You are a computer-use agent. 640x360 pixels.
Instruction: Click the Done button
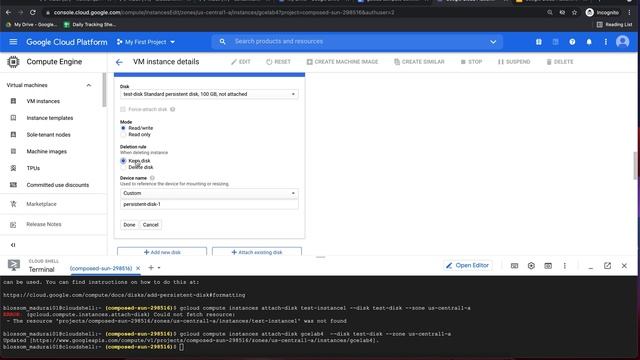pos(129,224)
